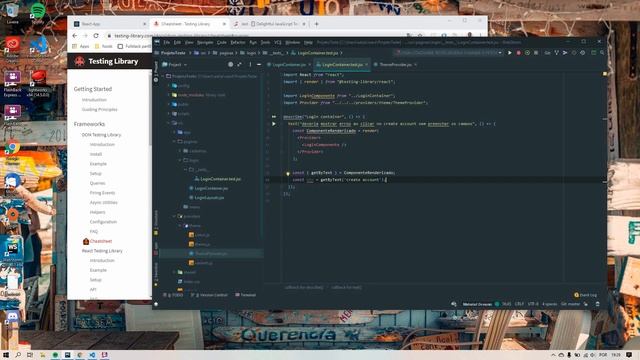Reload the page in the Chrome window
This screenshot has height=360, width=640.
pos(96,36)
